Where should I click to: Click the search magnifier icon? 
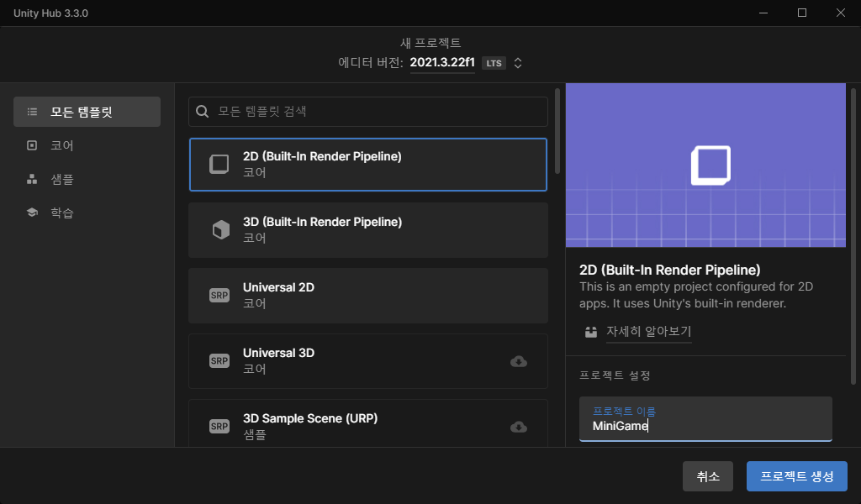point(202,112)
